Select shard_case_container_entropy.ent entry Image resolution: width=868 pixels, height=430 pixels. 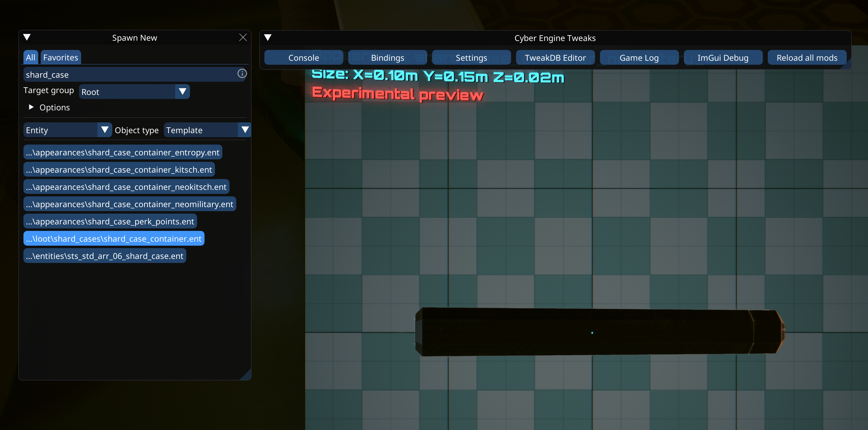click(x=123, y=153)
